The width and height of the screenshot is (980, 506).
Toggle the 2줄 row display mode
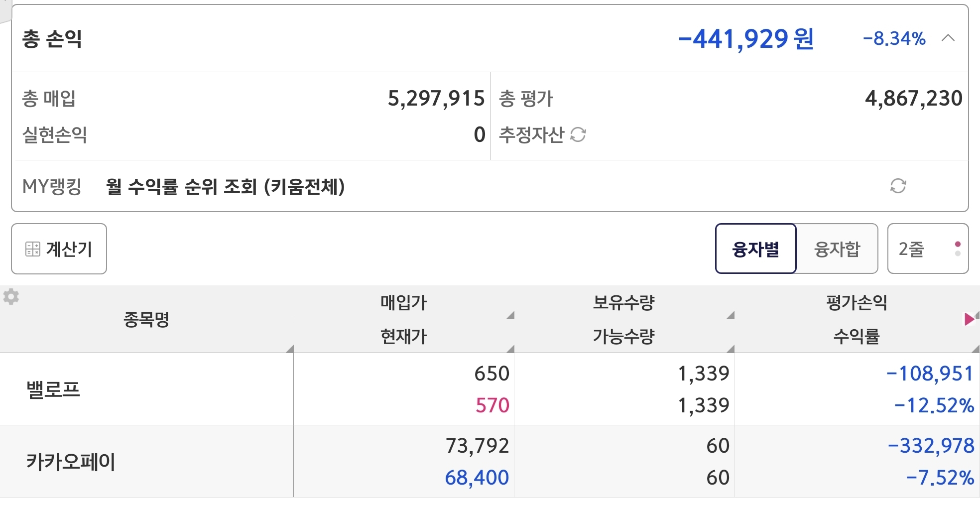point(928,249)
